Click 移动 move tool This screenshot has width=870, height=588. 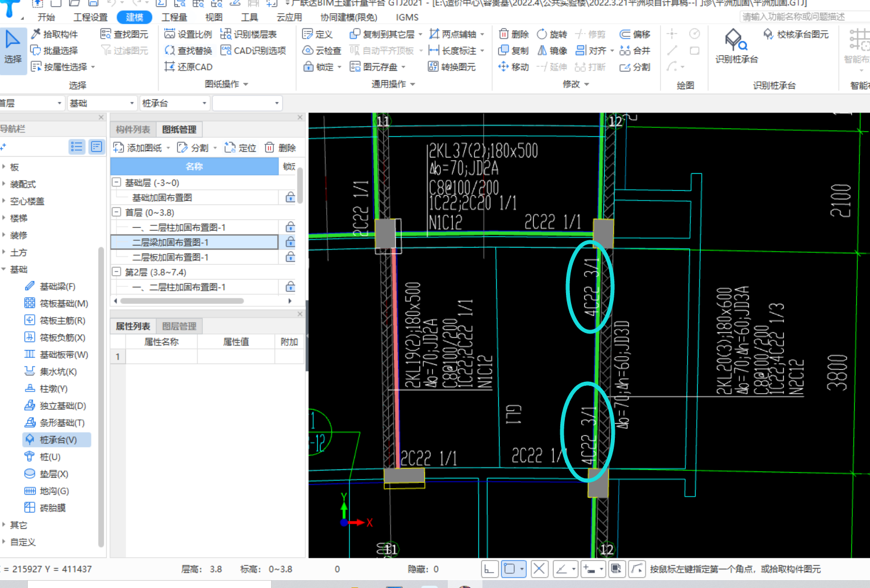[514, 67]
